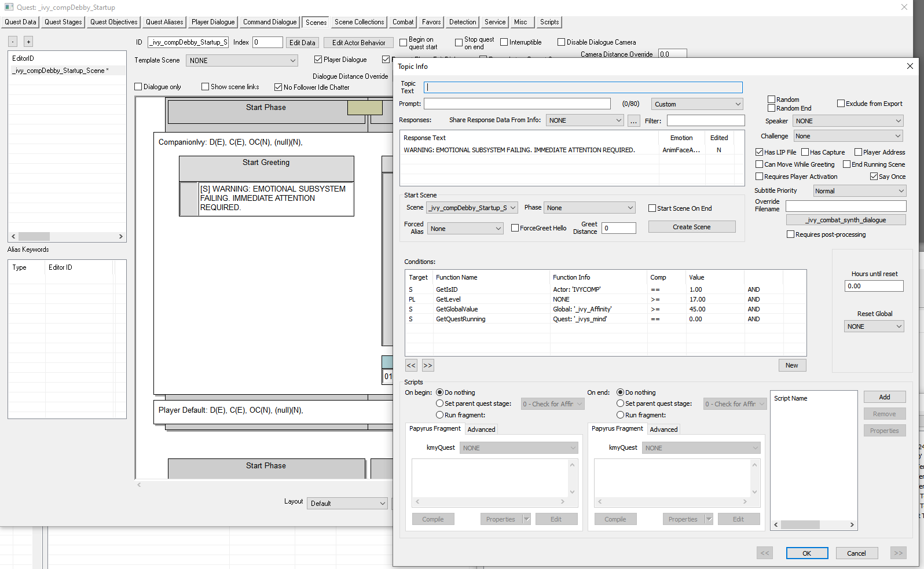Switch to the Quest Stages tab

[63, 22]
